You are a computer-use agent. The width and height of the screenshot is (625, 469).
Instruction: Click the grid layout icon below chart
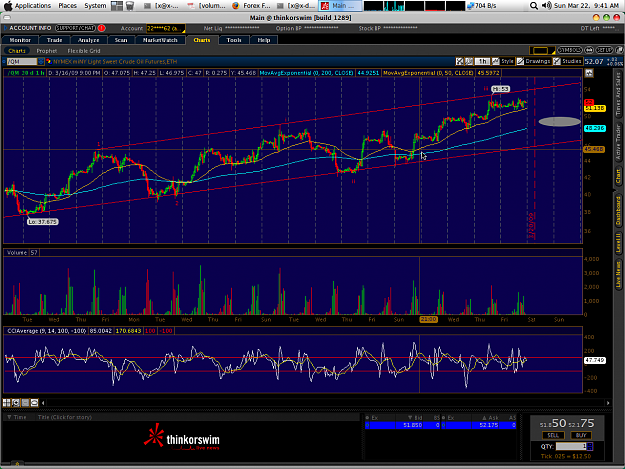[x=6, y=403]
